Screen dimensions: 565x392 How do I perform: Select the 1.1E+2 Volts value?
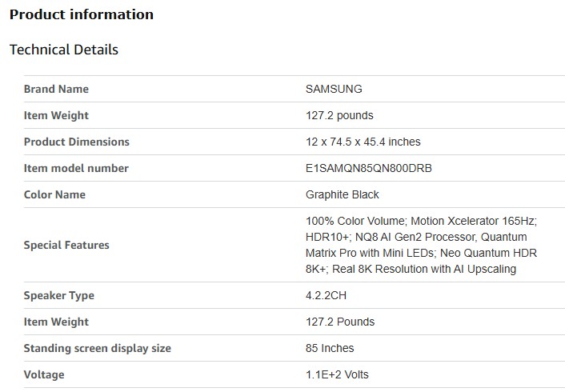coord(337,374)
